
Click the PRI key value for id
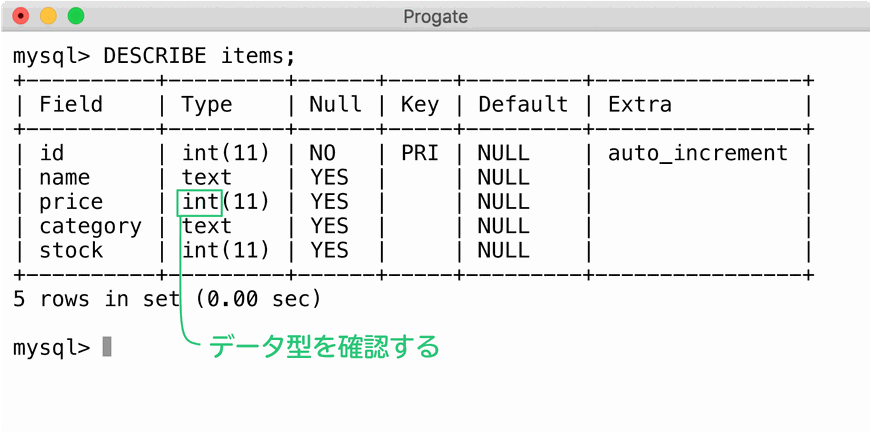(x=419, y=153)
